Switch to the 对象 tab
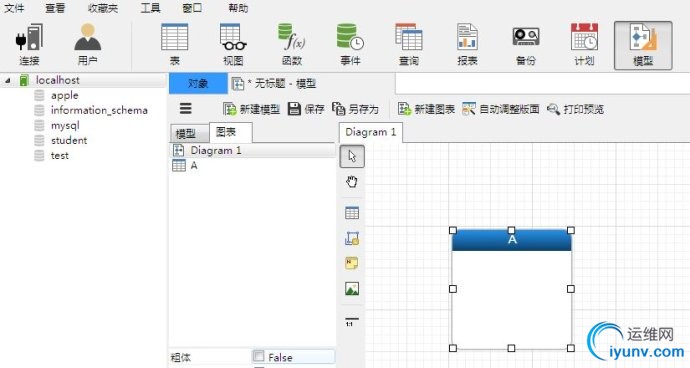 pyautogui.click(x=198, y=84)
